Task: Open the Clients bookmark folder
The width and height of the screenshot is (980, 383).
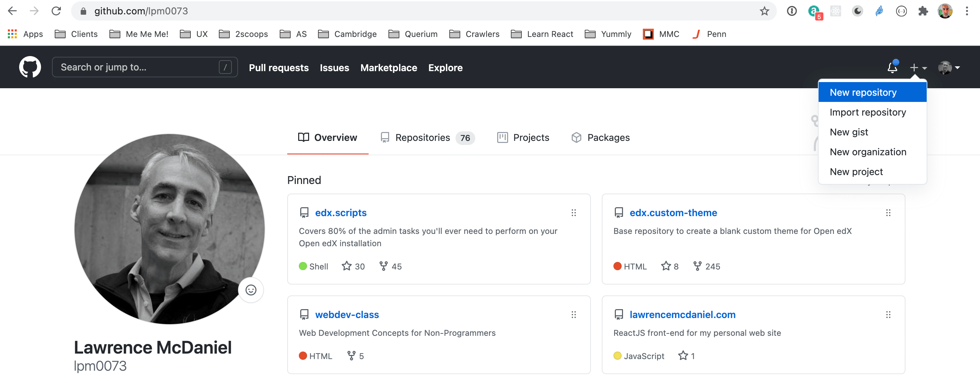Action: coord(76,34)
